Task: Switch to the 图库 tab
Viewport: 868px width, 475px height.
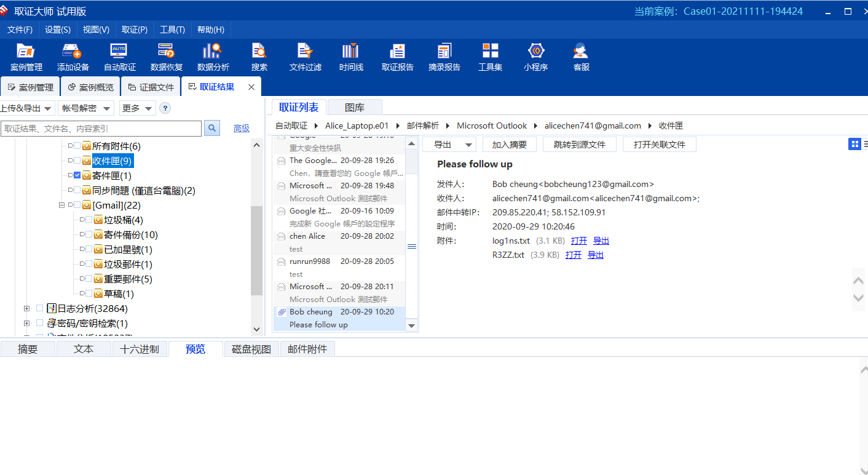Action: point(355,106)
